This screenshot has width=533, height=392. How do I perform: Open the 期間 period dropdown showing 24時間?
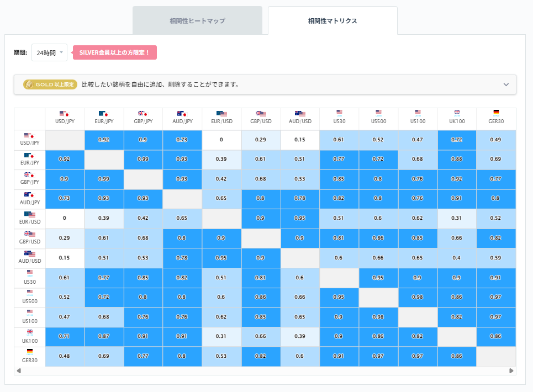tap(49, 52)
